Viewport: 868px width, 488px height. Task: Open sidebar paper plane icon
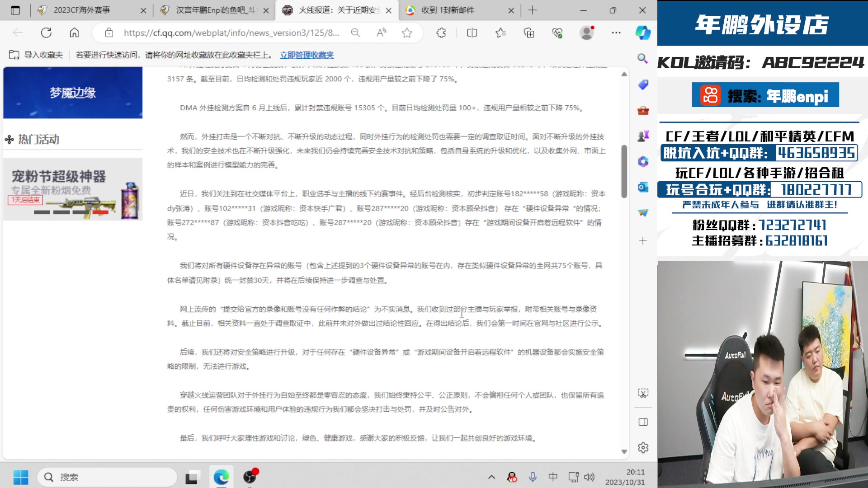coord(643,212)
